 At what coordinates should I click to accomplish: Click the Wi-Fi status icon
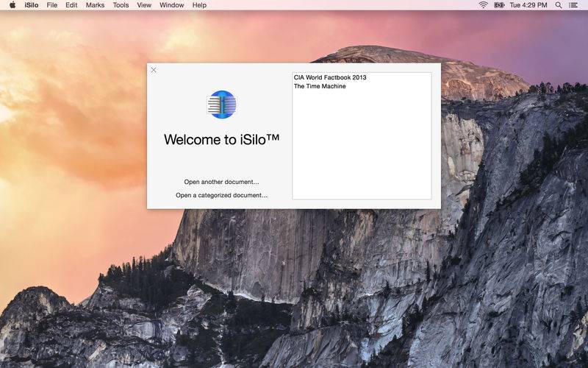pos(483,5)
